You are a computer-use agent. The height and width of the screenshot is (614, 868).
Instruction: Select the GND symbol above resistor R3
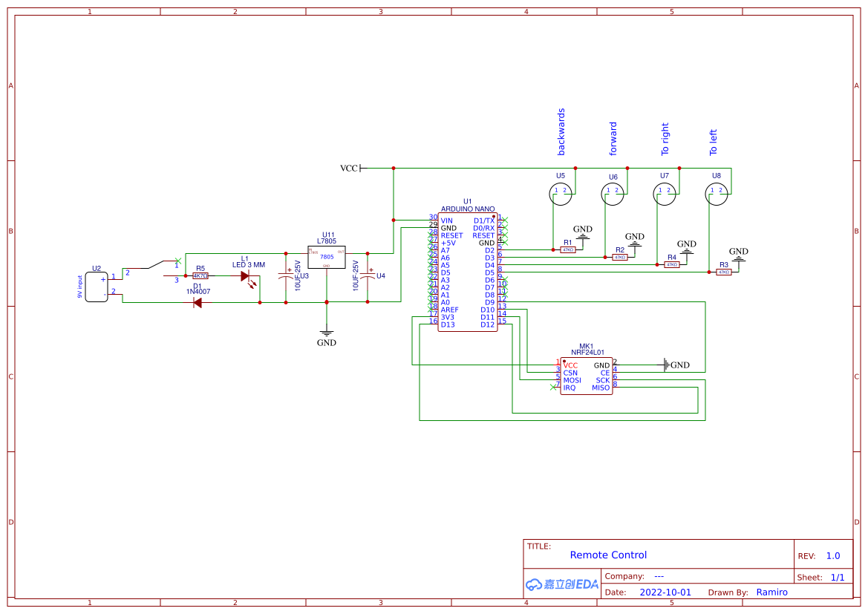click(739, 255)
